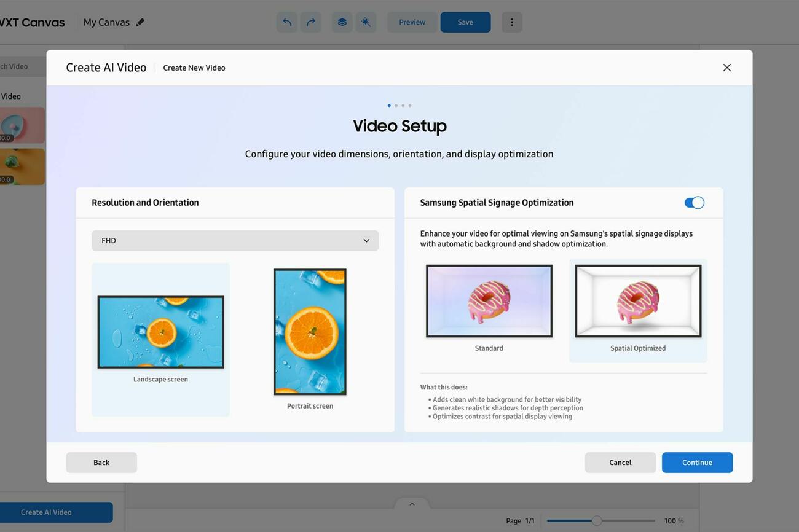Click the Redo arrow icon
This screenshot has height=532, width=799.
310,22
